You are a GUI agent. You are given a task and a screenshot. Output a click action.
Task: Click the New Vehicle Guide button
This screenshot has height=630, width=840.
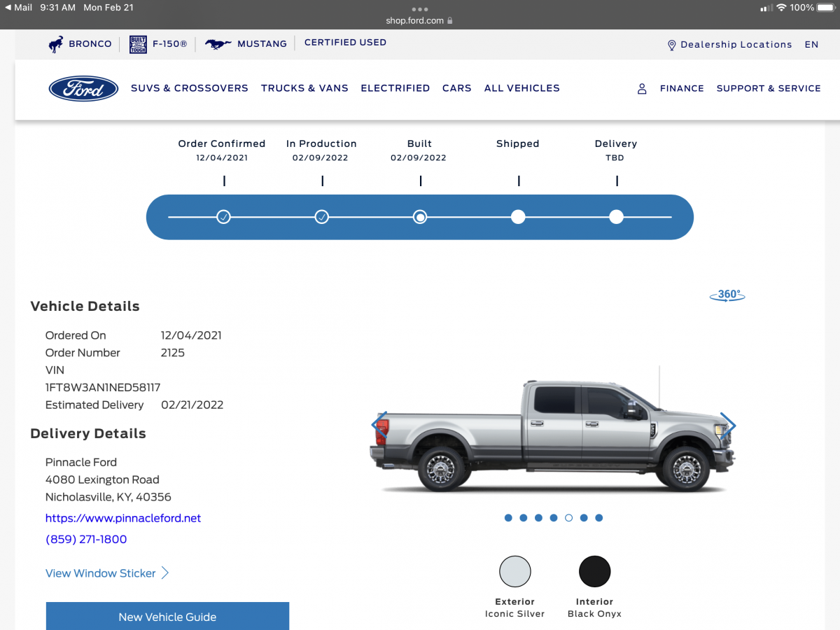coord(167,617)
